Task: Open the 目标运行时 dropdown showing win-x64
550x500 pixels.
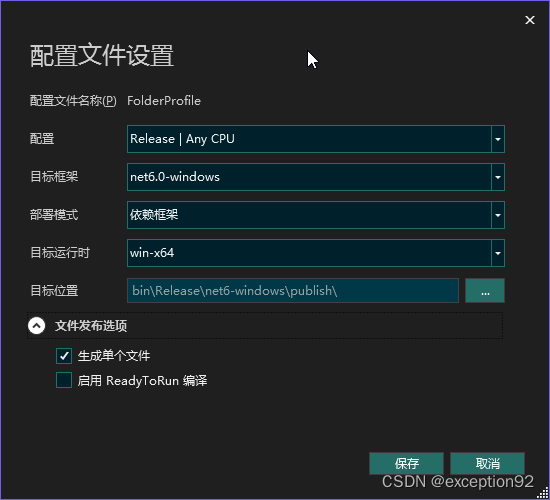Action: tap(316, 253)
